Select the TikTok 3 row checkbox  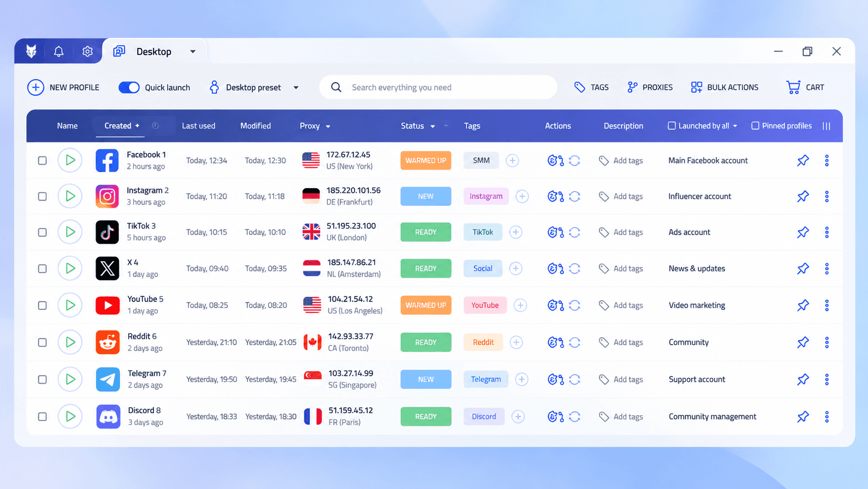pos(43,232)
